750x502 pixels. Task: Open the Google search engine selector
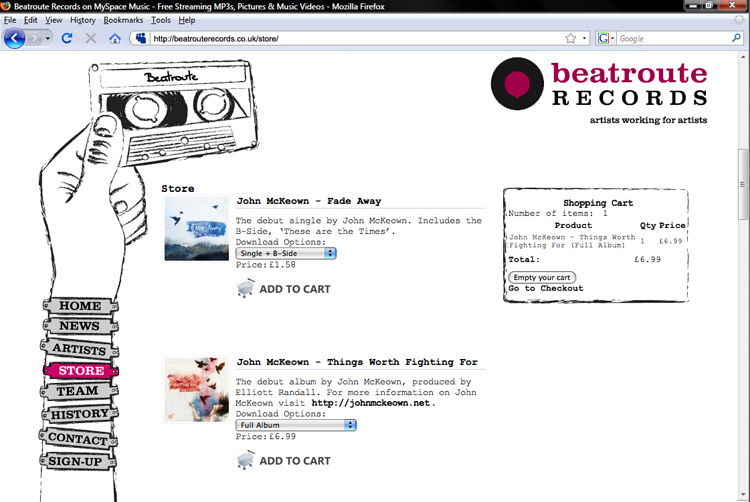(606, 38)
